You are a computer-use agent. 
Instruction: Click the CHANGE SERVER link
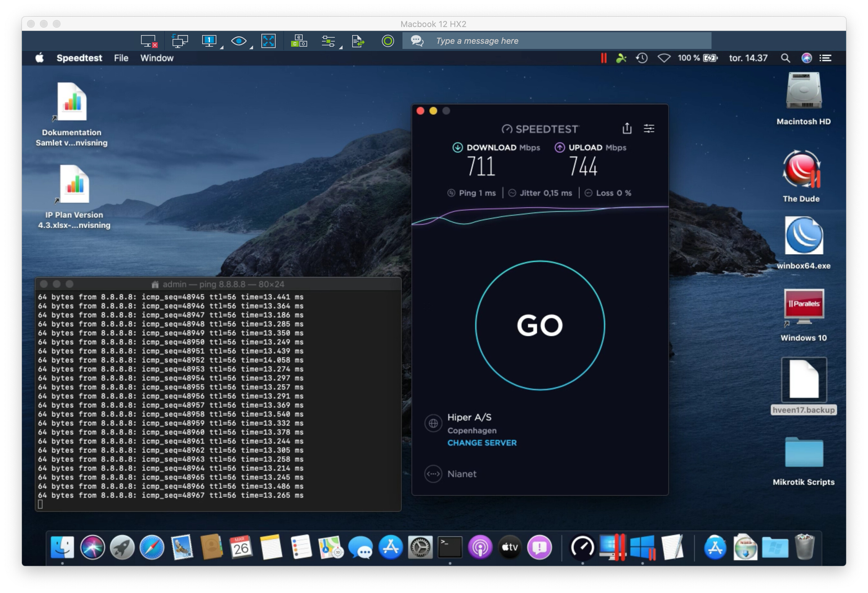pos(482,443)
